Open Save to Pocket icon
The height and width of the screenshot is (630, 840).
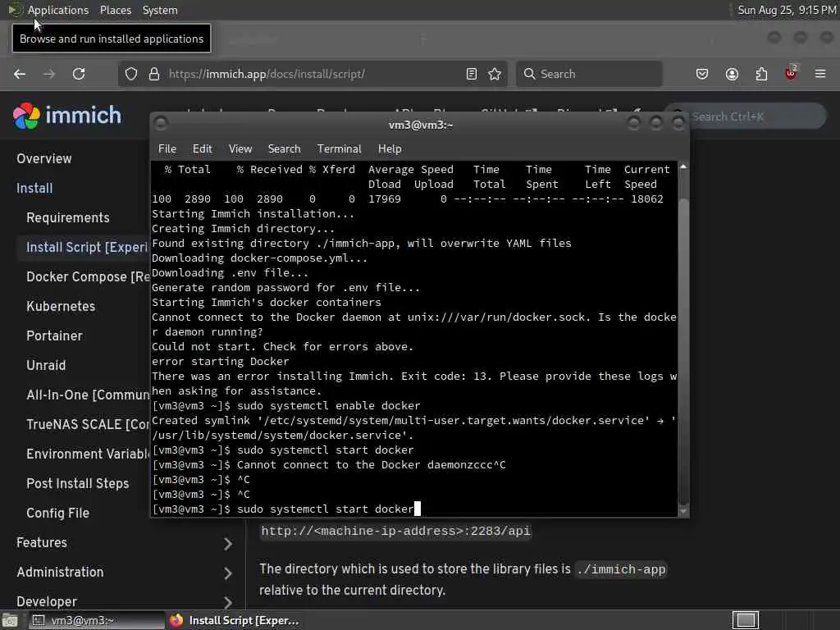702,74
